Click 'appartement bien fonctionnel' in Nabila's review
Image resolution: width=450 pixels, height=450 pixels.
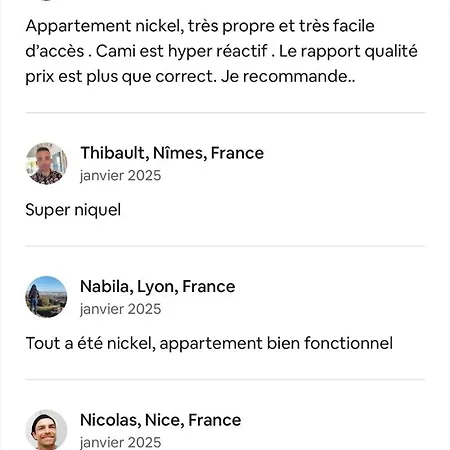coord(276,343)
